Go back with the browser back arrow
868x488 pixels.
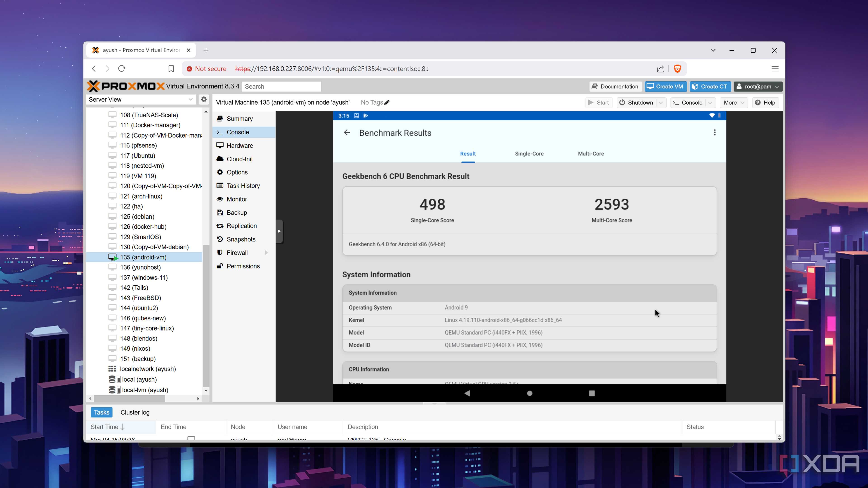94,69
